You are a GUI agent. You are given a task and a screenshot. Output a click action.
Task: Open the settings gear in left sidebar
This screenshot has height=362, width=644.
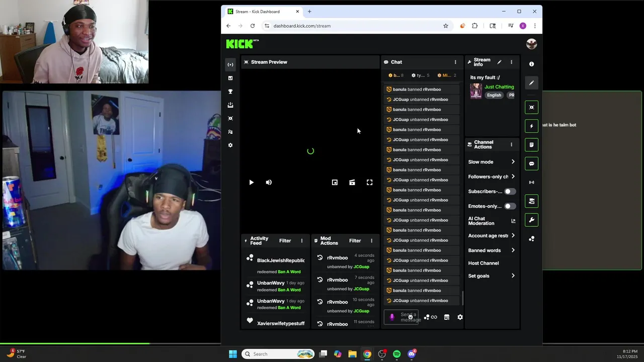[x=230, y=145]
